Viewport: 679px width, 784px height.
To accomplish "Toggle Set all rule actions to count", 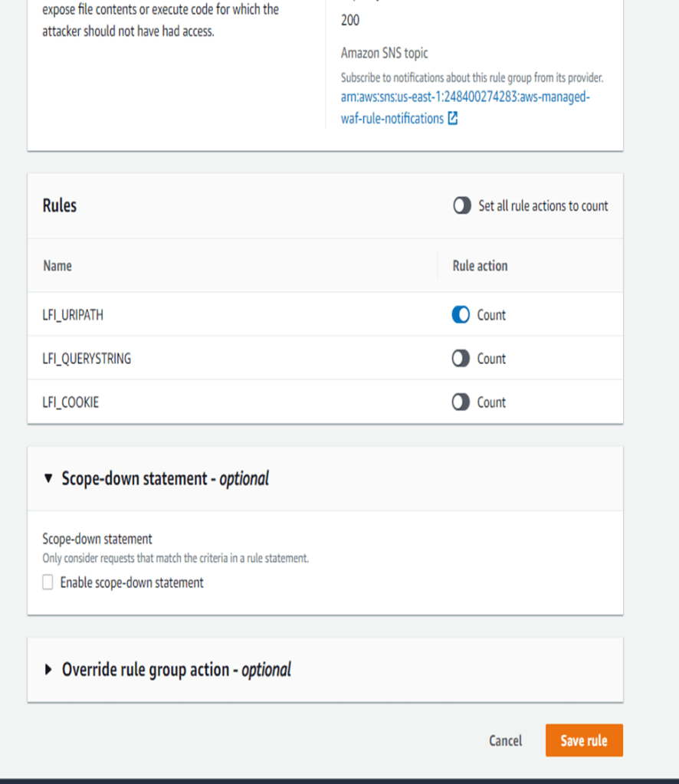I will 461,206.
